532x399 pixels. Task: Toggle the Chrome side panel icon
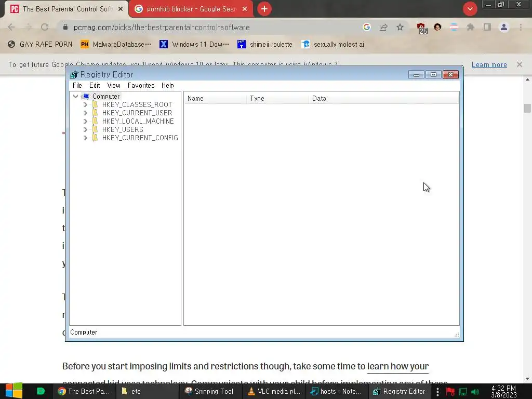click(487, 27)
